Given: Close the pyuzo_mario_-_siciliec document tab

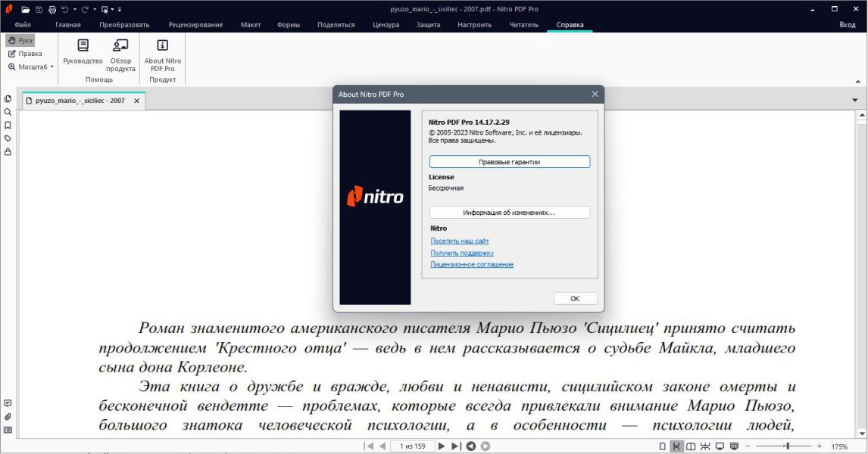Looking at the screenshot, I should (137, 101).
